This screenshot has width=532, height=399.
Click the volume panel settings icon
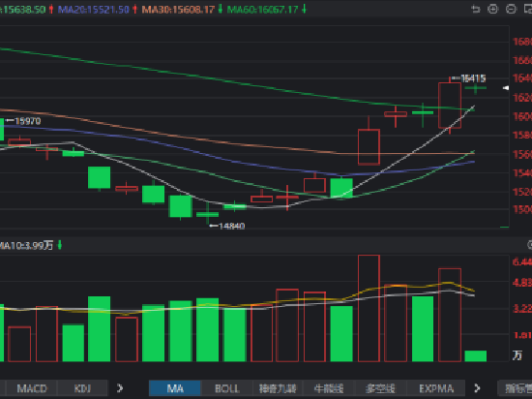pos(530,244)
